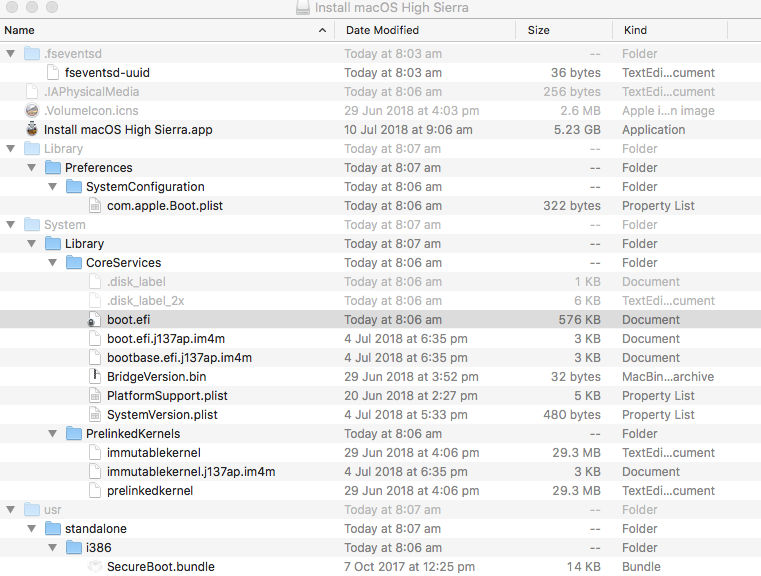Select the SecureBoot.bundle icon
Viewport: 761px width, 576px height.
coord(95,567)
